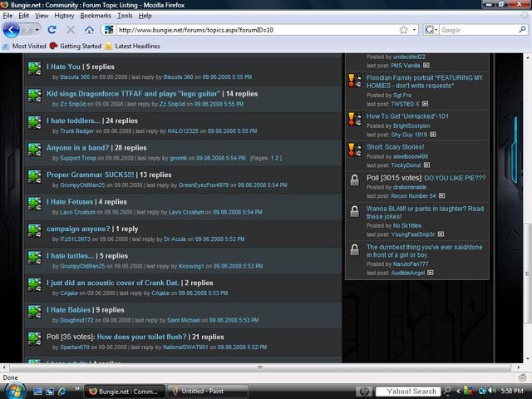Jump to last post by AudibleAngel icon

pyautogui.click(x=431, y=273)
